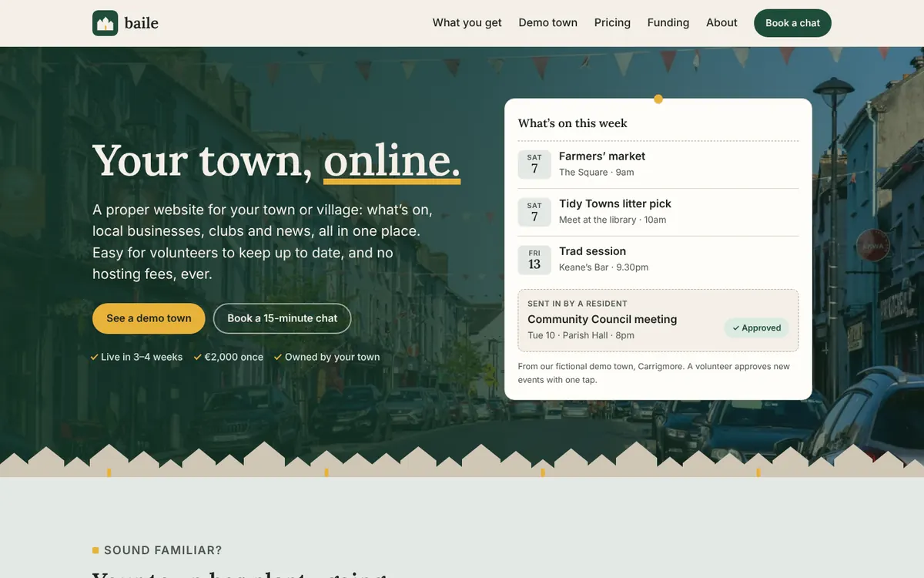Click the yellow pin dot atop events card
The height and width of the screenshot is (578, 924).
(658, 99)
